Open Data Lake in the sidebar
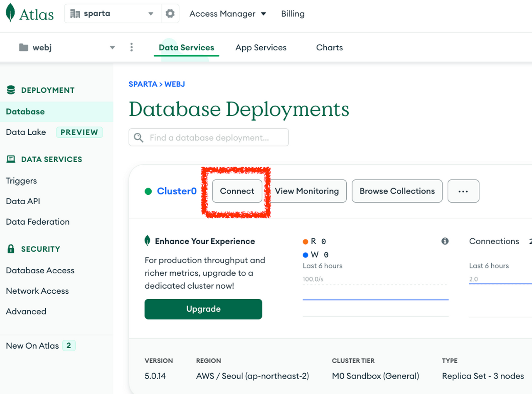Screen dimensions: 532x394 pos(26,132)
